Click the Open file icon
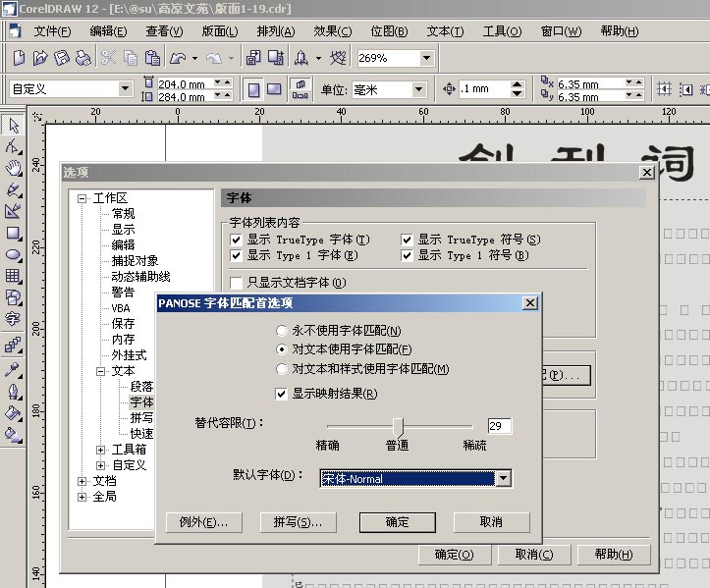Image resolution: width=710 pixels, height=588 pixels. tap(40, 58)
